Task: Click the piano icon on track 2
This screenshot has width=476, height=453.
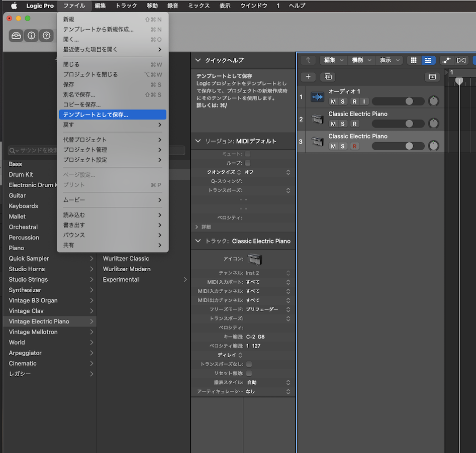Action: click(317, 119)
